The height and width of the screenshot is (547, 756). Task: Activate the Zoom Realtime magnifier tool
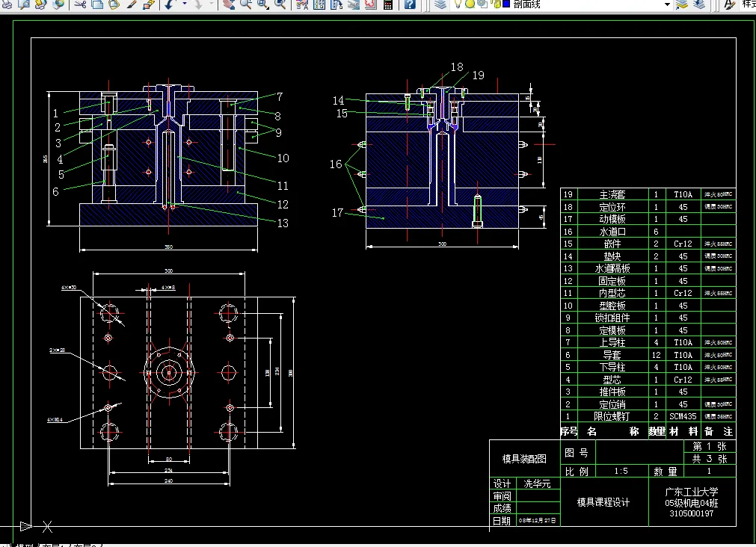point(245,4)
